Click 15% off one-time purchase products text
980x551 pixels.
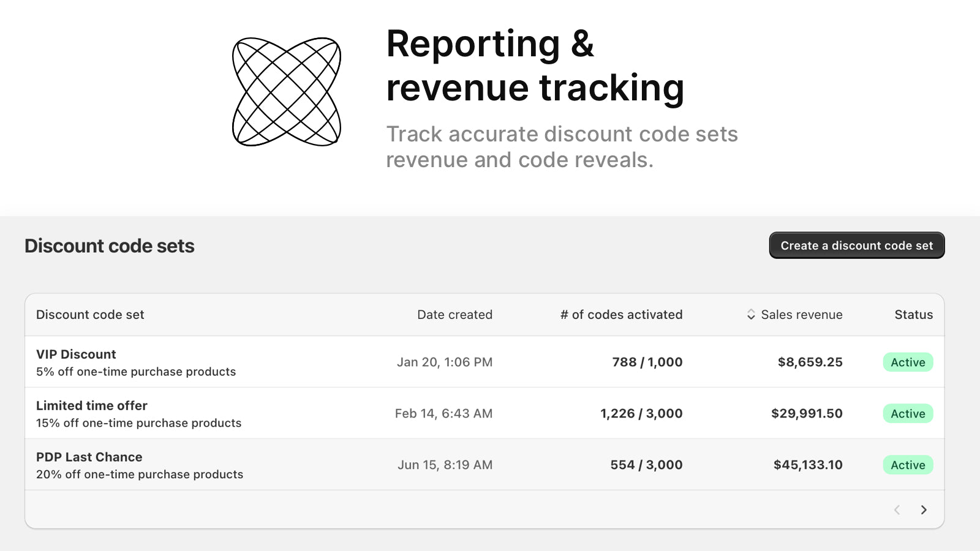pyautogui.click(x=139, y=423)
